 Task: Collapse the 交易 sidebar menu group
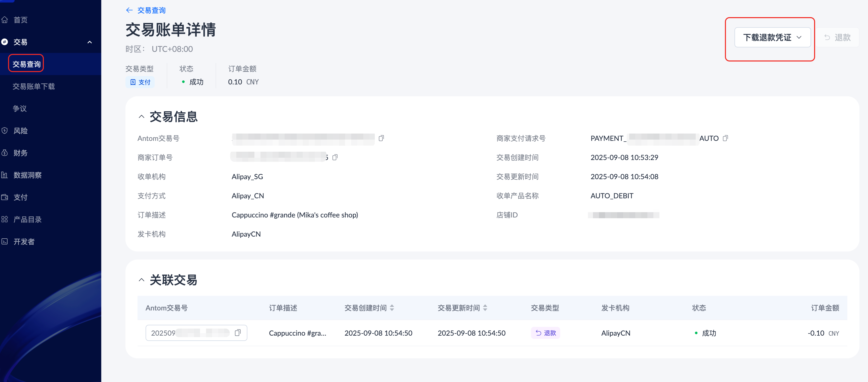(89, 42)
